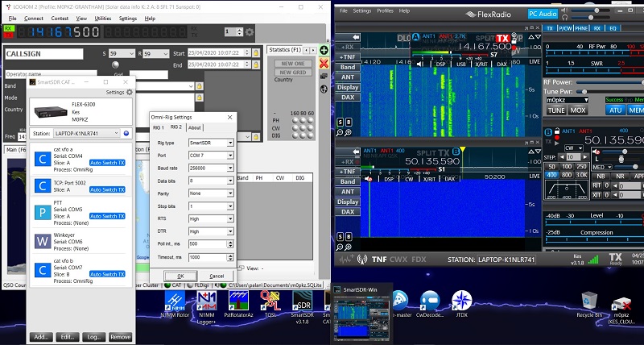Click the Remove button in SmartSDR CAT

120,337
